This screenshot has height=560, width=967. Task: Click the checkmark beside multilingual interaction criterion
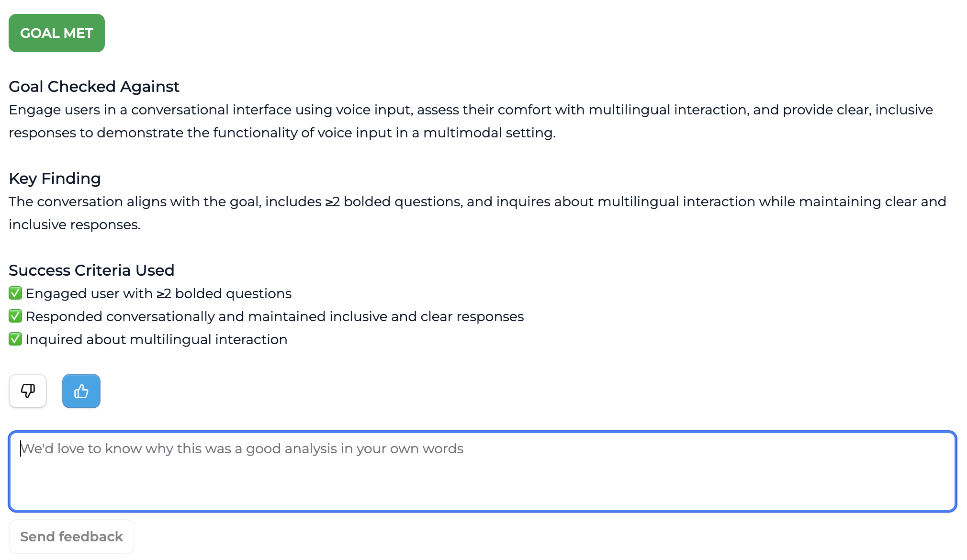[x=15, y=339]
